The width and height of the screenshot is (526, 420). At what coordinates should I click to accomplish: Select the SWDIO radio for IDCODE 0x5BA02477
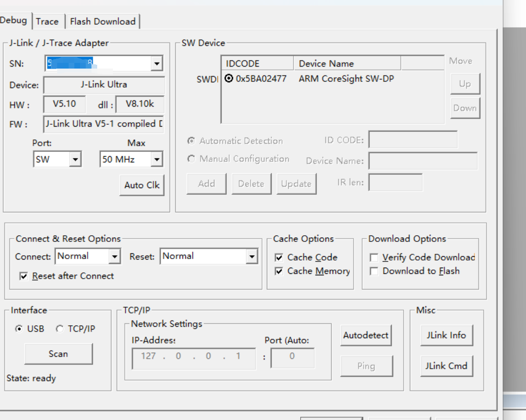[x=229, y=79]
